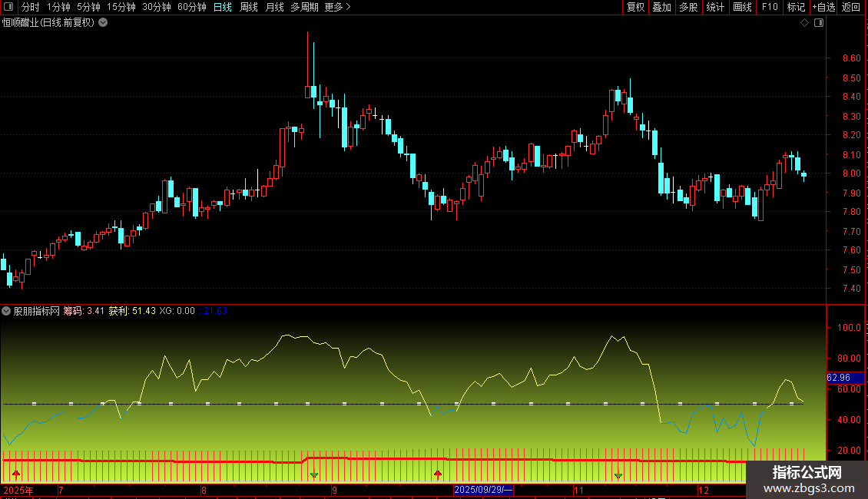Screen dimensions: 868x499
Task: Click the red up-arrow signal in late September
Action: coord(438,474)
